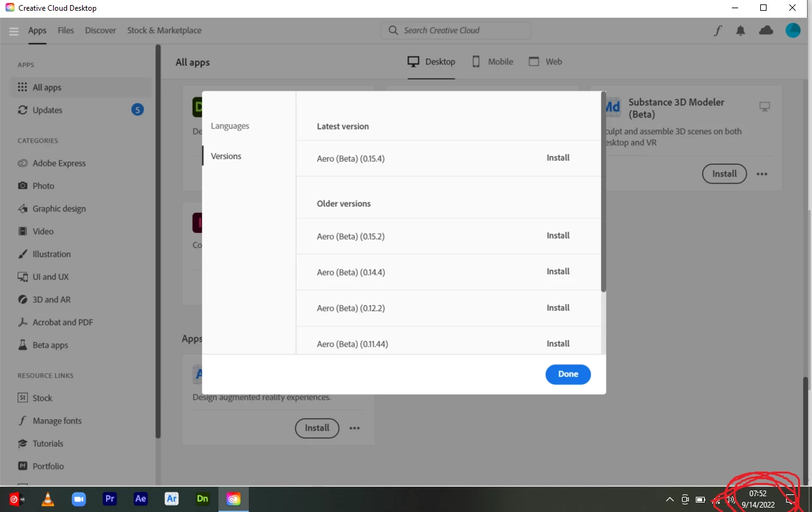Install Aero (Beta) 0.15.2
Image resolution: width=812 pixels, height=512 pixels.
point(558,235)
